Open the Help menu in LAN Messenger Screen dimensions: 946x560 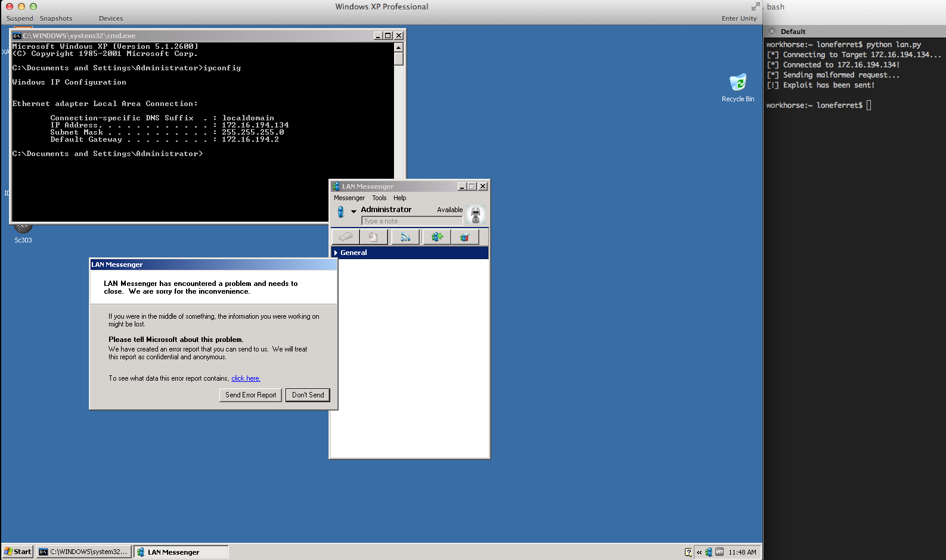coord(399,198)
